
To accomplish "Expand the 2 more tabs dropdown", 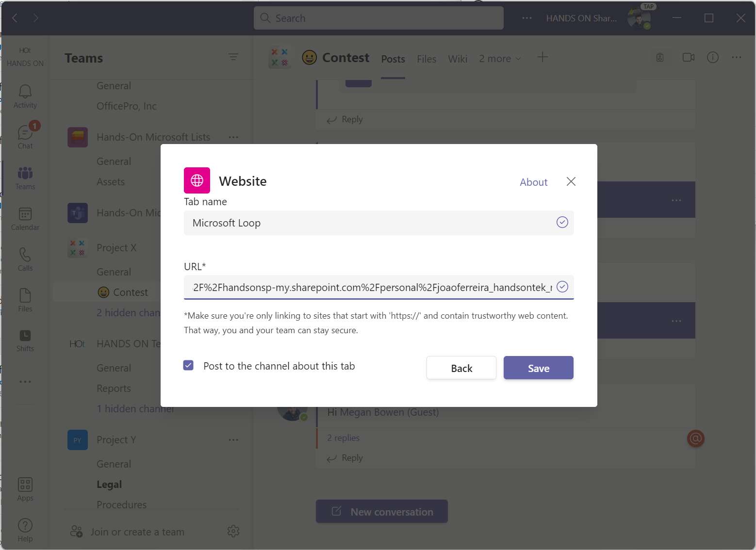I will tap(500, 59).
